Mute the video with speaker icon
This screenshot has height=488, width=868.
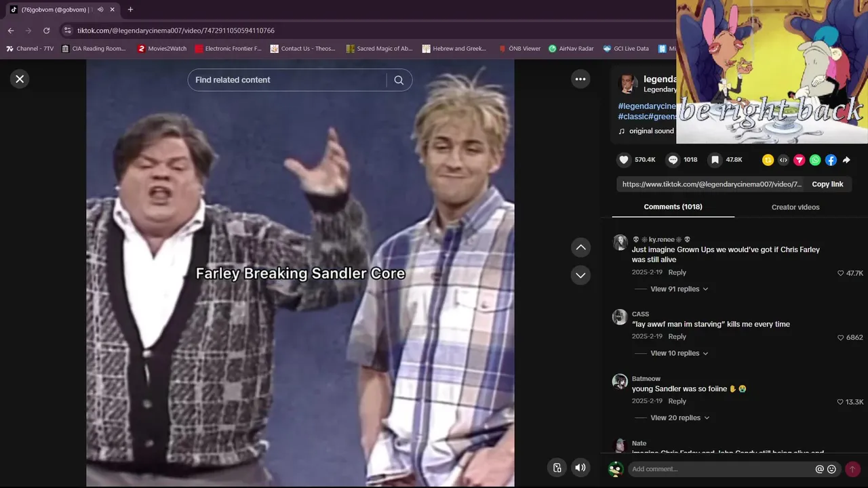point(580,468)
